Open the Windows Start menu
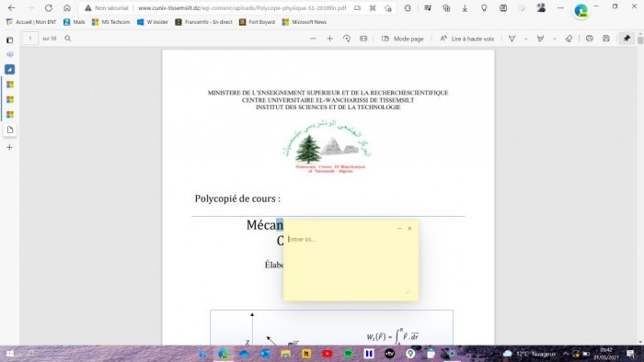Viewport: 644px width, 362px height. point(10,354)
